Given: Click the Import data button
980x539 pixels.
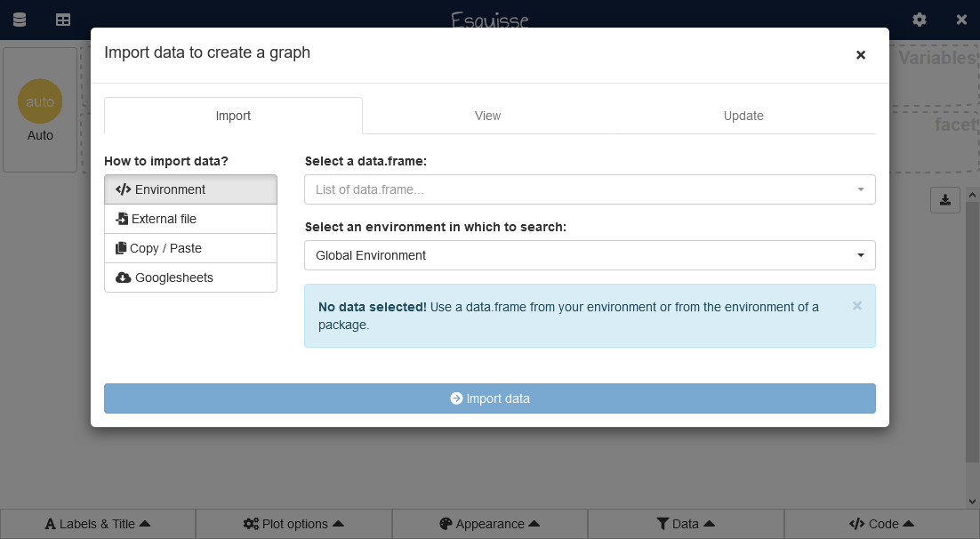Looking at the screenshot, I should [x=490, y=398].
